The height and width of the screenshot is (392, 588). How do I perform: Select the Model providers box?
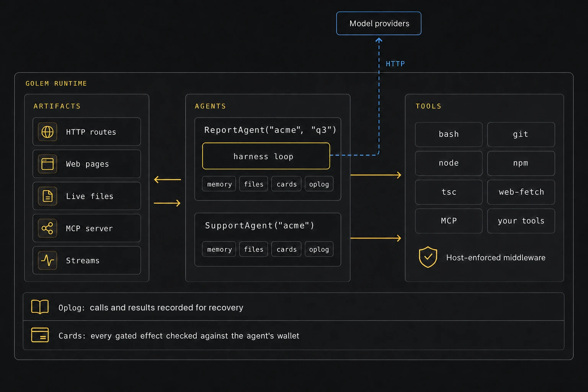point(379,23)
